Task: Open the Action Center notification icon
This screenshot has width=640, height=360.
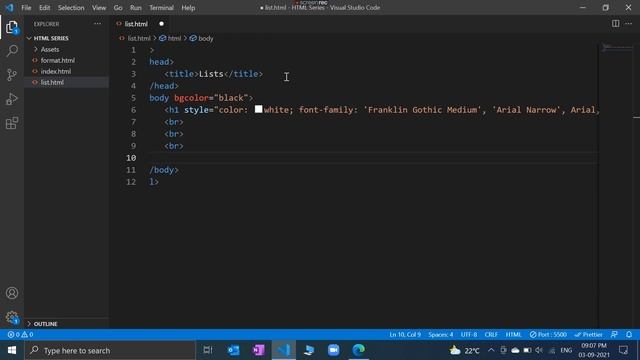Action: tap(623, 350)
